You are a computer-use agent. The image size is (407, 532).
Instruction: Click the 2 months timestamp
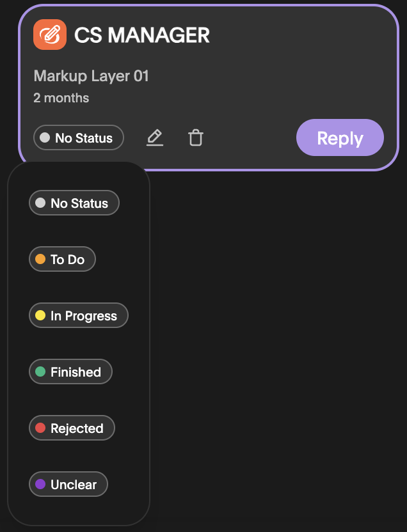61,98
